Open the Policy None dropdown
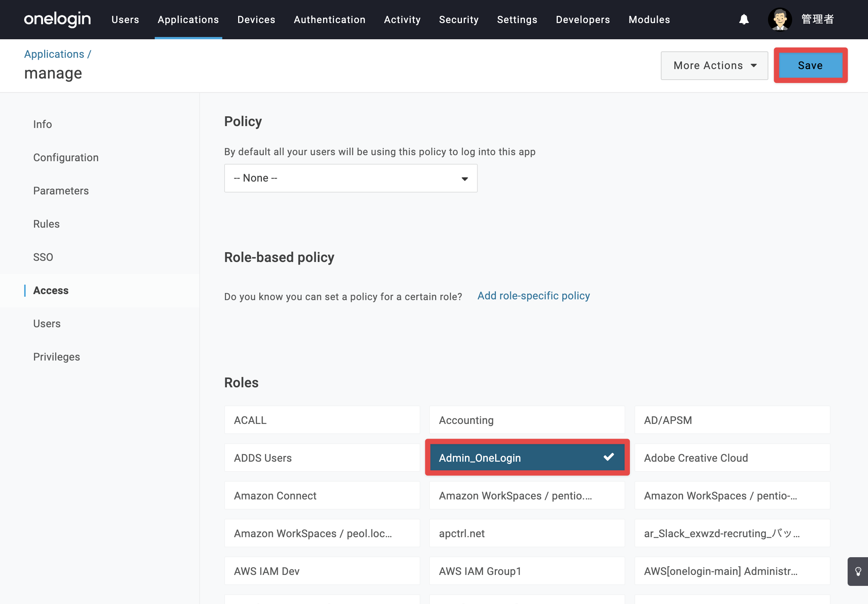This screenshot has height=604, width=868. [351, 178]
